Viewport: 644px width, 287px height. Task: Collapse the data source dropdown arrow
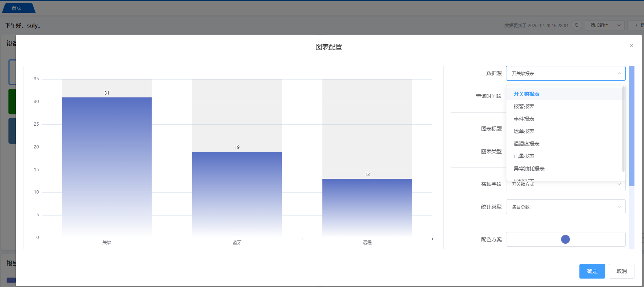(619, 73)
